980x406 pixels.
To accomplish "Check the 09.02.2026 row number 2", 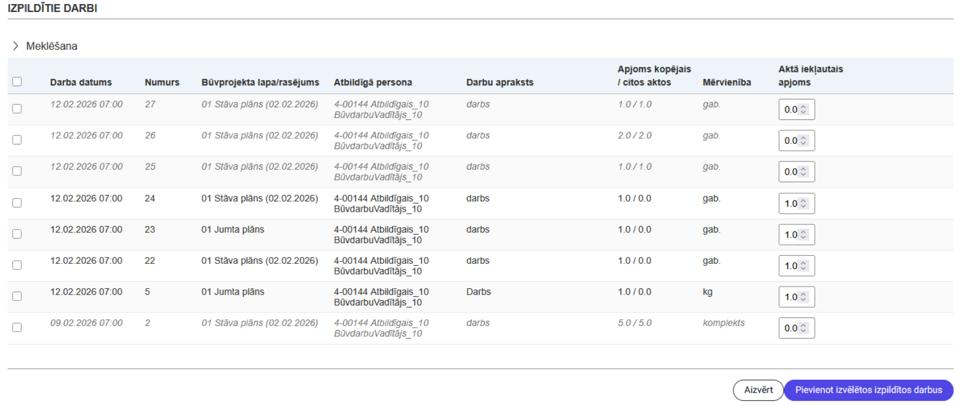I will [17, 327].
